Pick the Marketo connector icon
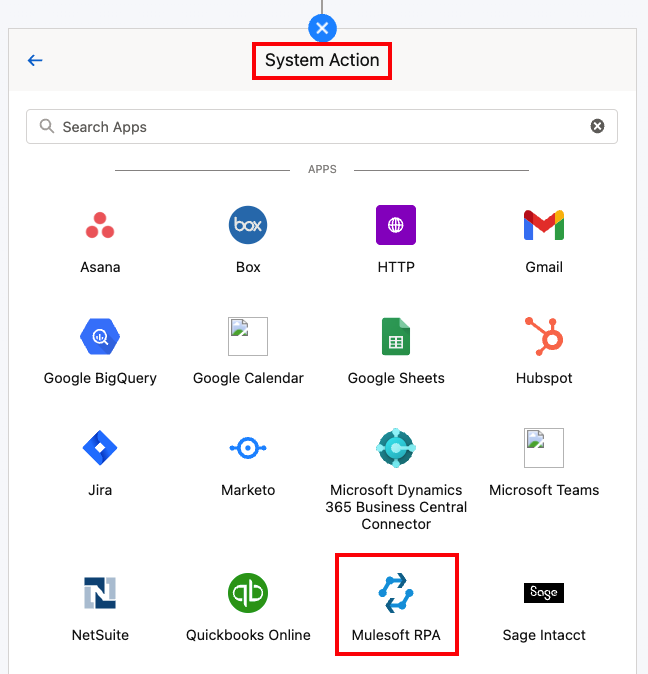Screen dimensions: 648x674 click(248, 448)
